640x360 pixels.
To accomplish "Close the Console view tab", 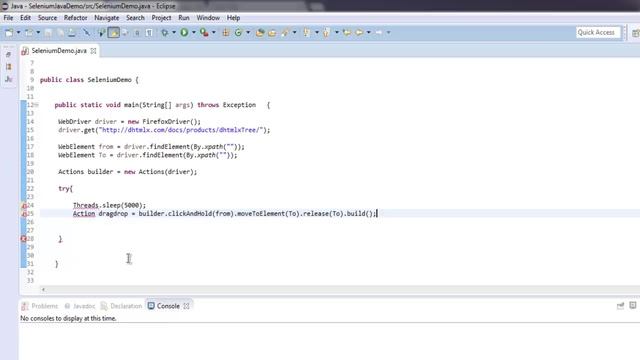I will pyautogui.click(x=187, y=306).
